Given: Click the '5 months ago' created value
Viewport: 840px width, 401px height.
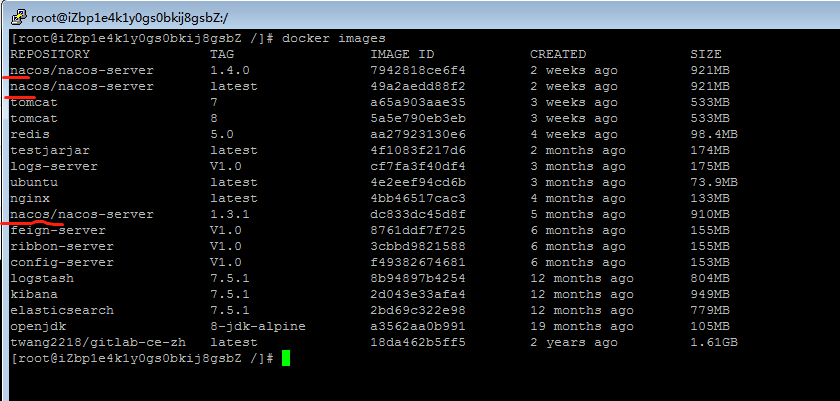Looking at the screenshot, I should (x=578, y=214).
